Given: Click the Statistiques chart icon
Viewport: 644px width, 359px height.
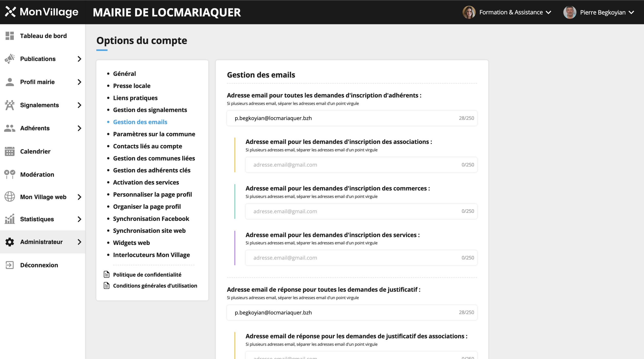Looking at the screenshot, I should (x=10, y=219).
